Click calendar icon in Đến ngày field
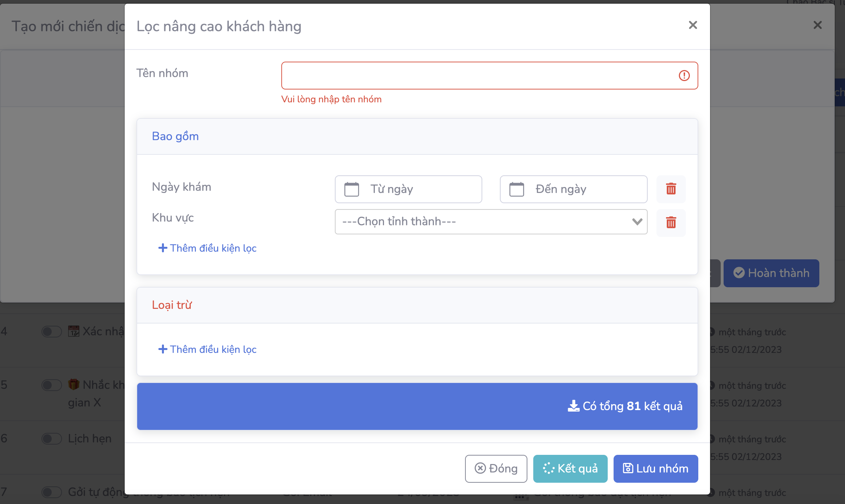 (x=516, y=189)
